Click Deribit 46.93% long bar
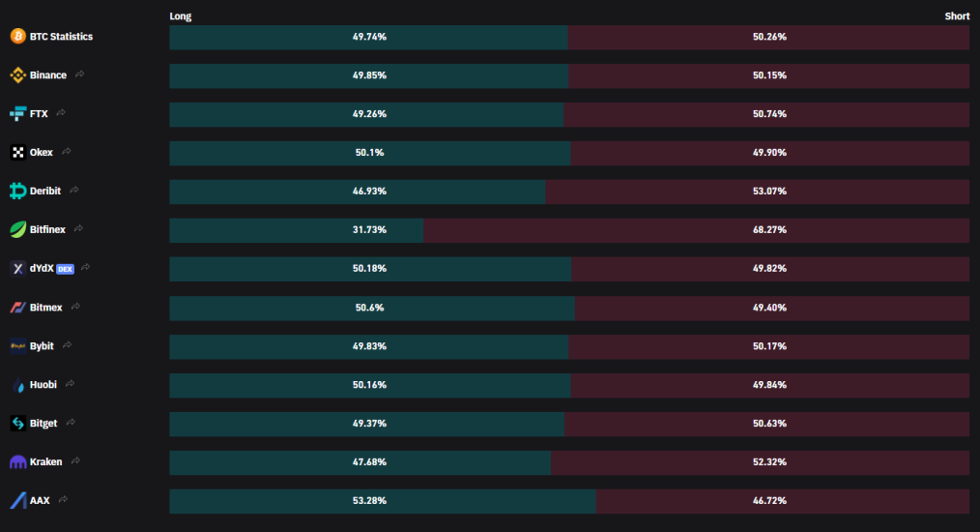The height and width of the screenshot is (532, 980). coord(357,192)
